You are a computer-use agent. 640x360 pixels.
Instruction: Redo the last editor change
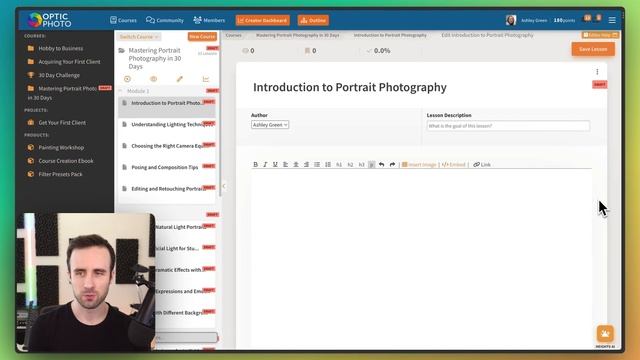point(392,164)
